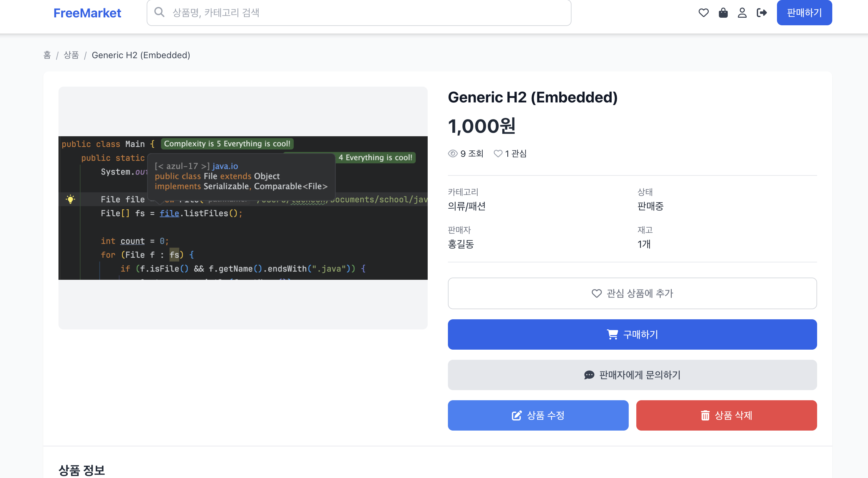
Task: Click seller name 홍길동
Action: (461, 244)
